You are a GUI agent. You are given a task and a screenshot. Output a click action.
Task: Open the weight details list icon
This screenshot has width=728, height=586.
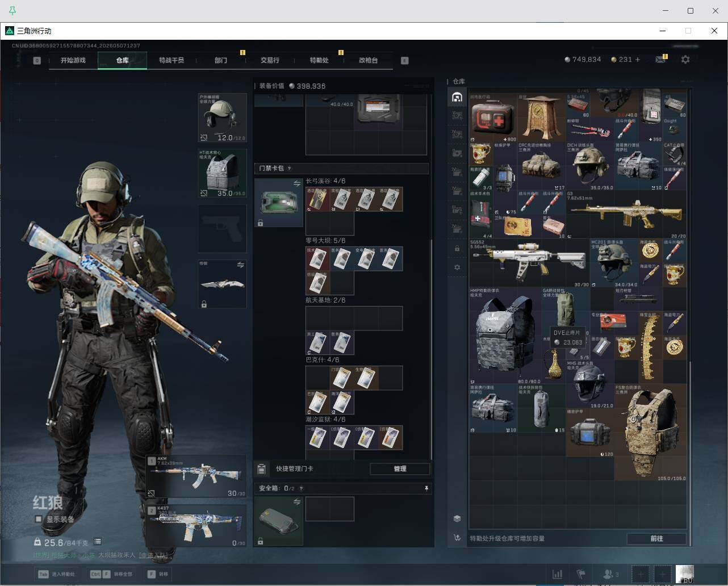tap(98, 542)
